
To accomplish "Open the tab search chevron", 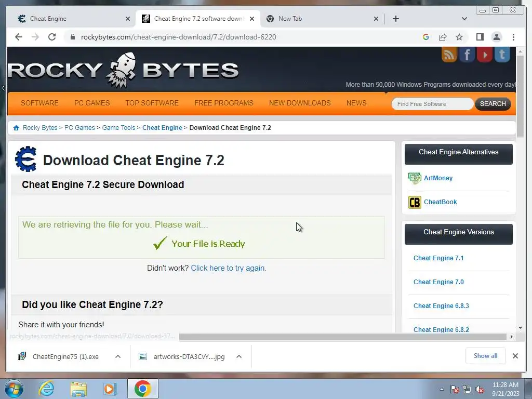I will [464, 19].
